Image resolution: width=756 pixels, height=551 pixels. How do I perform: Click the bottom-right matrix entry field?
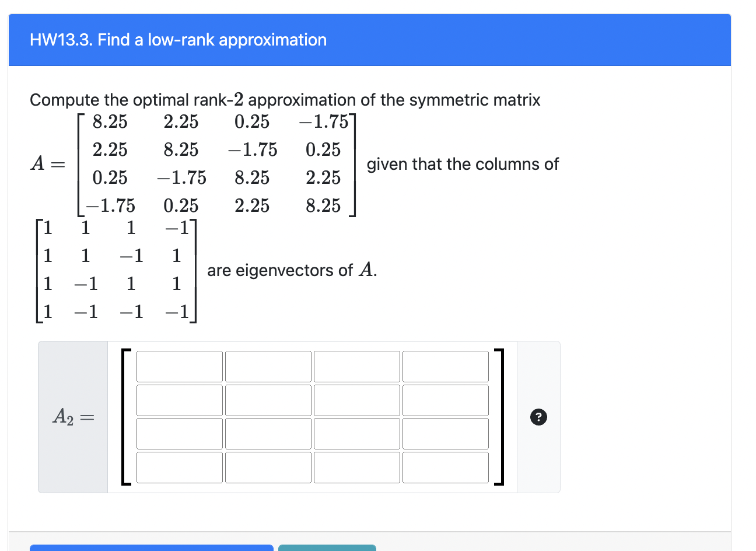click(x=445, y=467)
